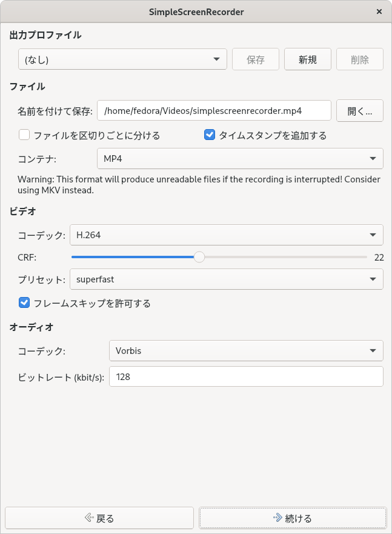The width and height of the screenshot is (392, 534).
Task: Disable フレームスキップを許可する checkbox
Action: tap(24, 302)
